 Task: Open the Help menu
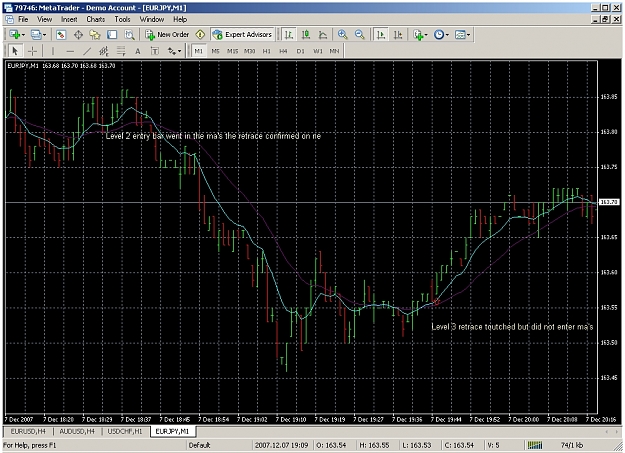(x=180, y=19)
